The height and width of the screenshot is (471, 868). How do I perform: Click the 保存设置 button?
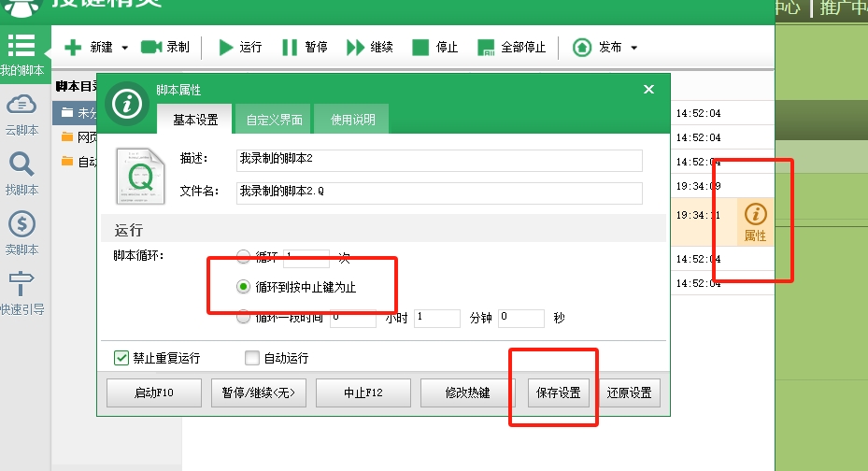[559, 393]
